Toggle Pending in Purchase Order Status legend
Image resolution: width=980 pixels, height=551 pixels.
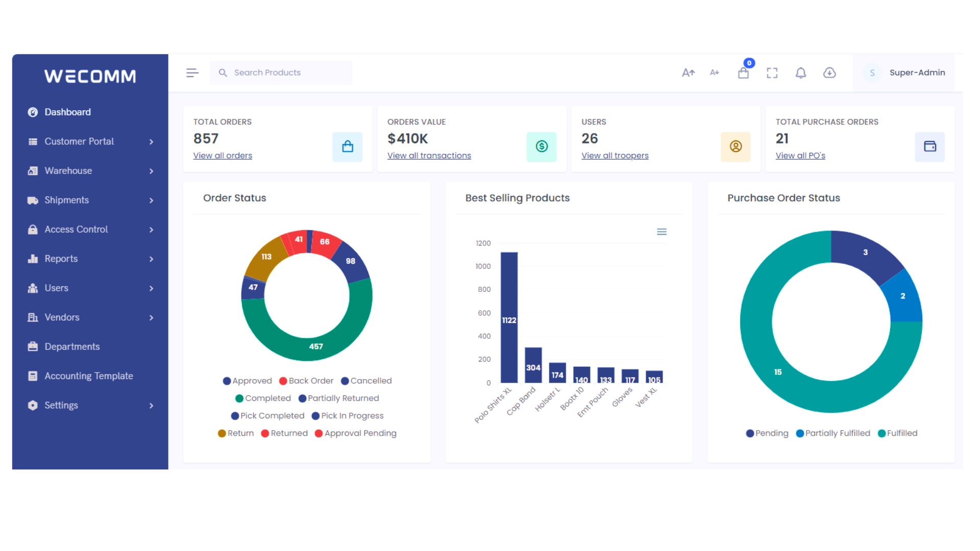point(767,433)
